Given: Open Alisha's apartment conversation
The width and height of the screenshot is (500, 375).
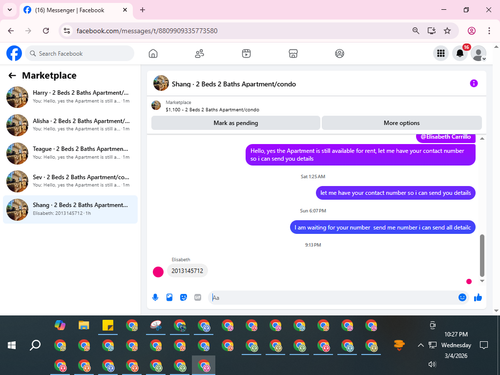Looking at the screenshot, I should tap(70, 125).
